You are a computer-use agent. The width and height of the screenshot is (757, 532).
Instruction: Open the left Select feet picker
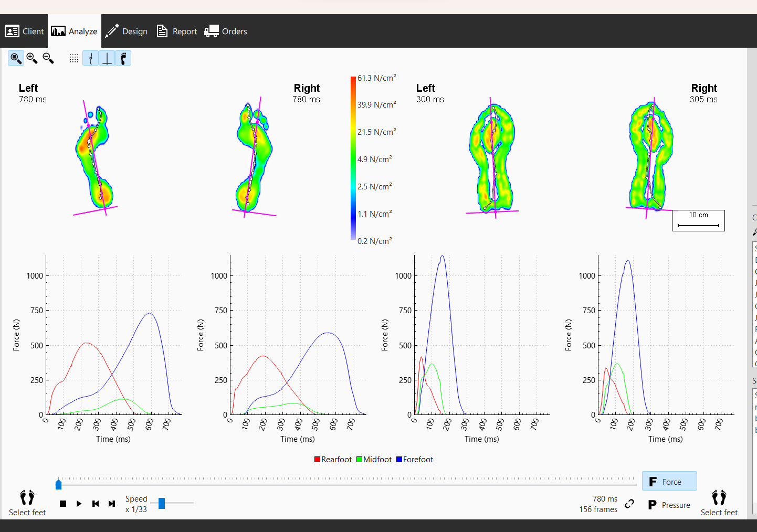point(27,502)
